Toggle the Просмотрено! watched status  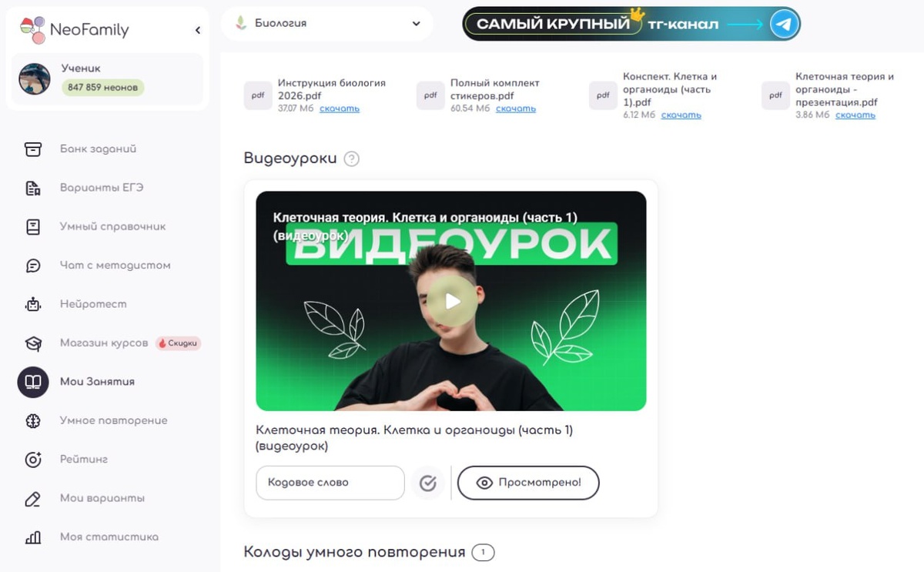(528, 483)
